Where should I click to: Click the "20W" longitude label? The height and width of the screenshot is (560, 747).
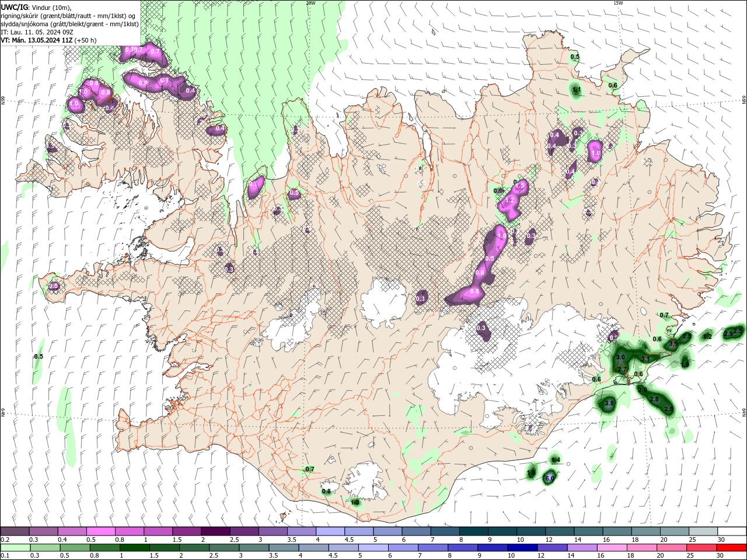[x=310, y=3]
